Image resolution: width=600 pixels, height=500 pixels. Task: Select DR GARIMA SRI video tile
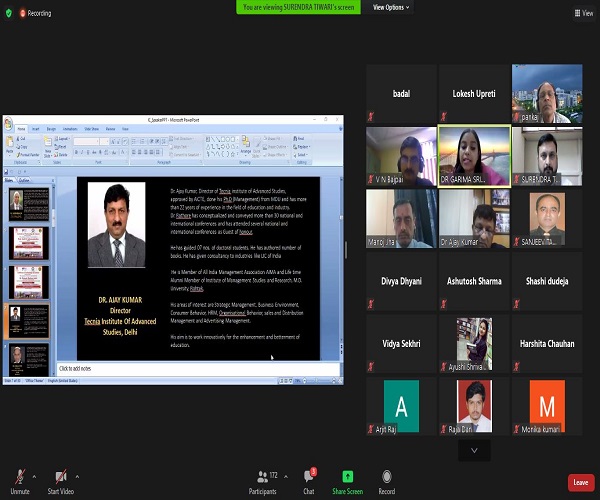click(x=474, y=156)
